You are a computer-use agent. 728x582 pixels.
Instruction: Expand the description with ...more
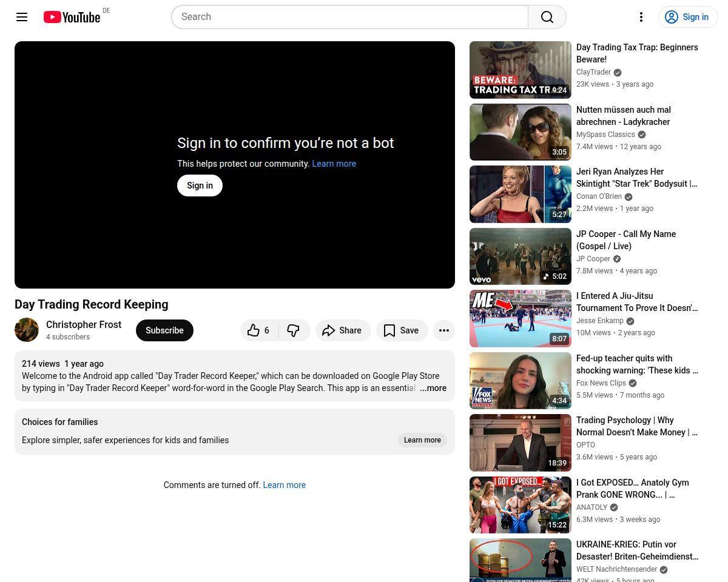pos(433,388)
